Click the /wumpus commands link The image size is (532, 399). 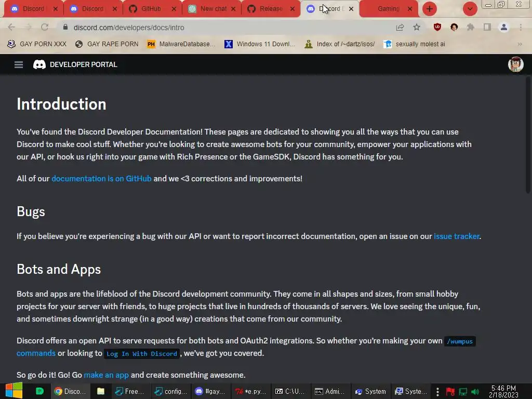tap(460, 341)
